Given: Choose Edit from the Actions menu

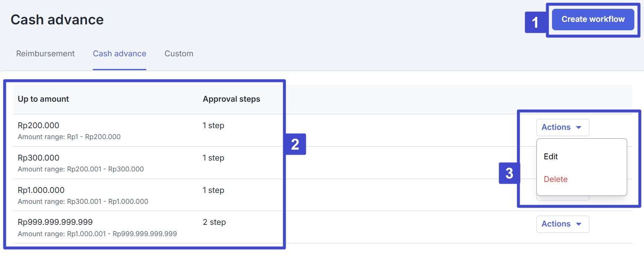Looking at the screenshot, I should coord(551,156).
